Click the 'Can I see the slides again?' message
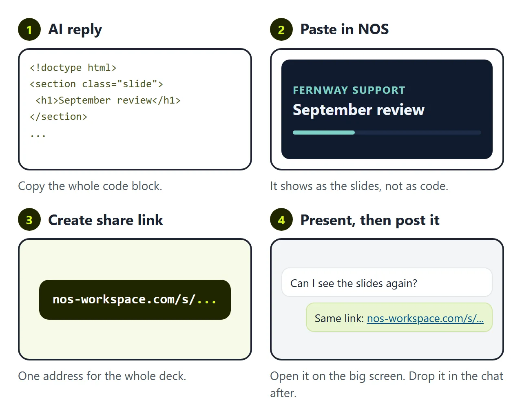 coord(387,282)
